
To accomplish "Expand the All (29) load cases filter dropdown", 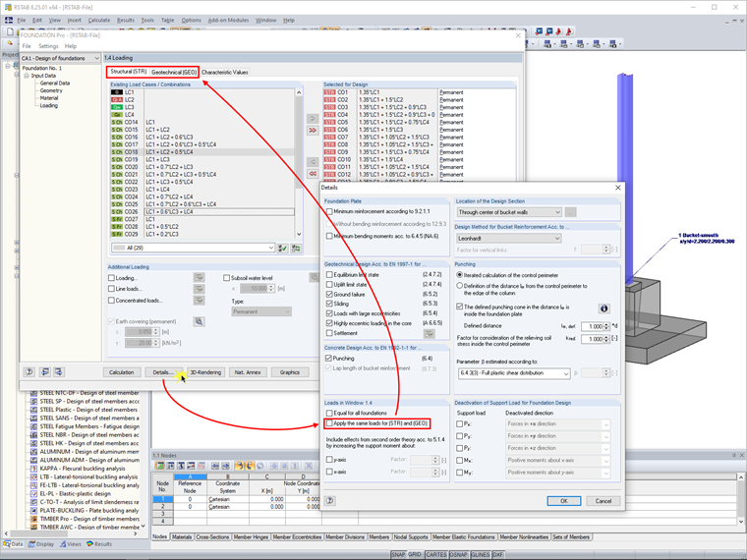I will click(193, 249).
